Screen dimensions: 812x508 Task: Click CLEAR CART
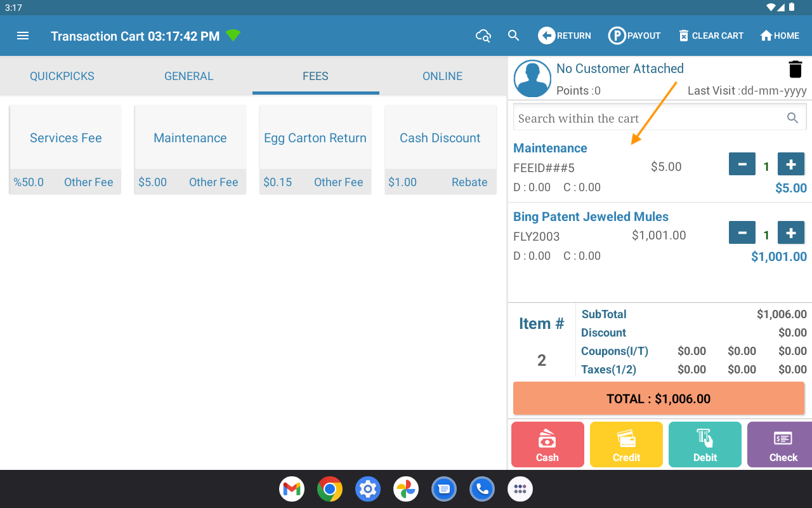pyautogui.click(x=710, y=36)
